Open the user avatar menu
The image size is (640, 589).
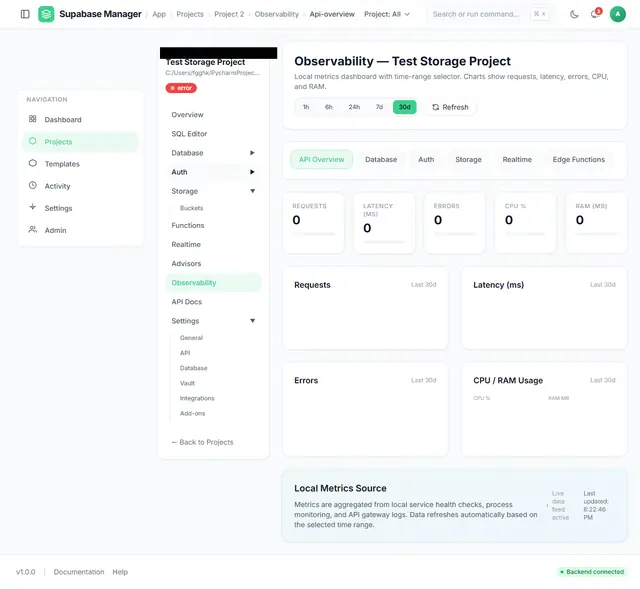pyautogui.click(x=618, y=14)
